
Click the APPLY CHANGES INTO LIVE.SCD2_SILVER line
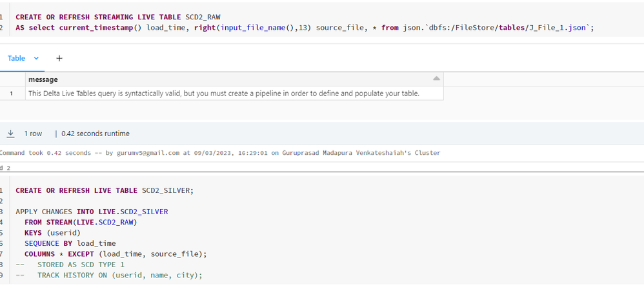(x=92, y=212)
